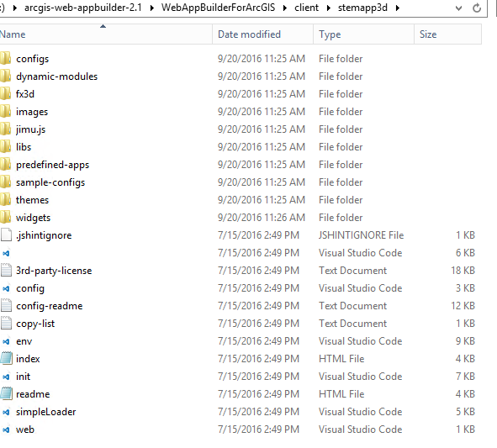Screen dimensions: 497x448
Task: Expand the arrow before arcgis-web-appbuilder-2.1 in path
Action: coord(15,8)
